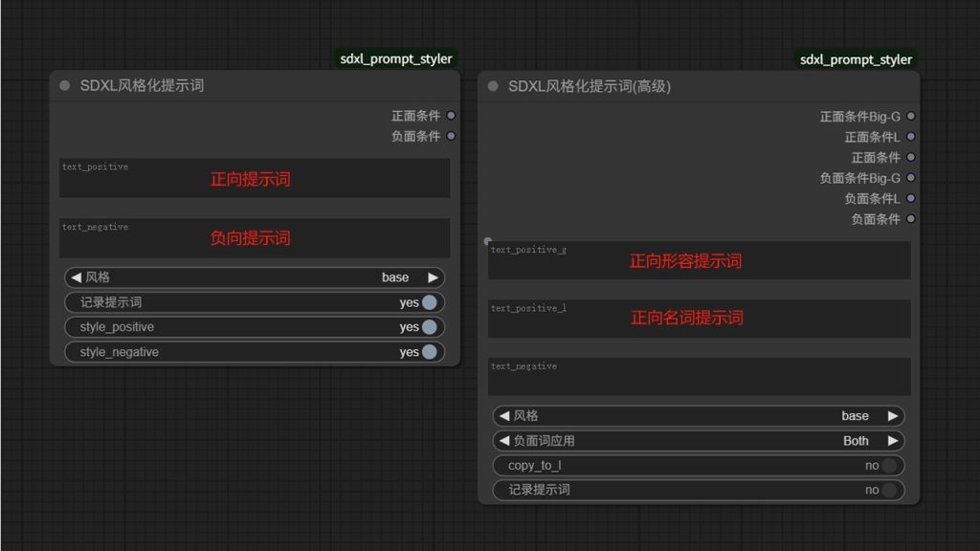Click 负面条件Big-G output socket
Screen dimensions: 980x551
pyautogui.click(x=911, y=178)
